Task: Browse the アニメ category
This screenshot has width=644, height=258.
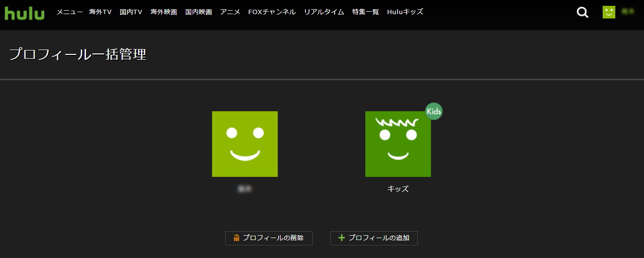Action: 230,12
